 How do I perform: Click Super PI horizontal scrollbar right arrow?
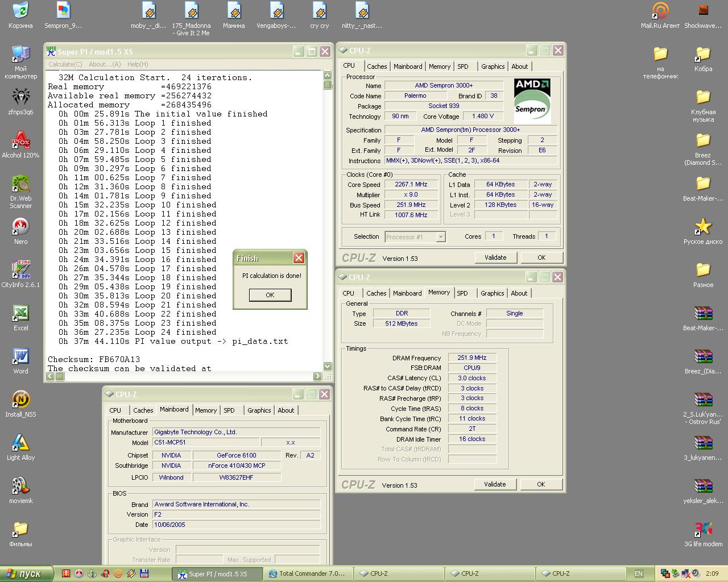[x=317, y=376]
